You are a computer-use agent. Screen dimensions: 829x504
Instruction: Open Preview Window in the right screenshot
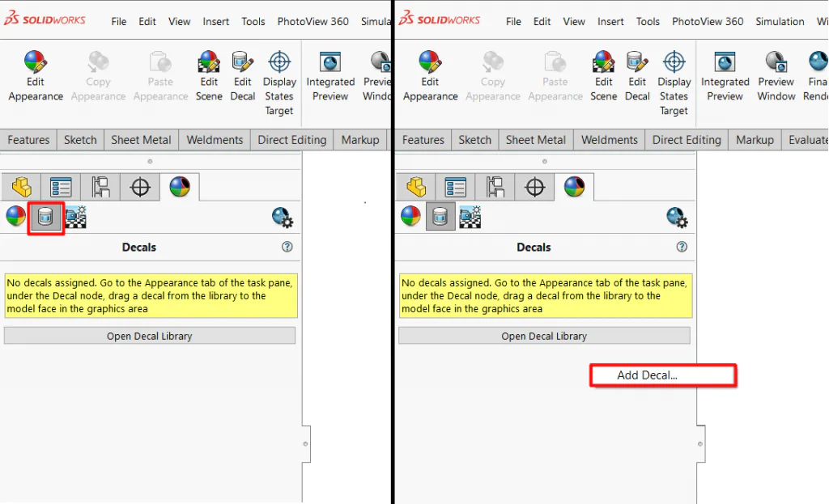coord(776,75)
